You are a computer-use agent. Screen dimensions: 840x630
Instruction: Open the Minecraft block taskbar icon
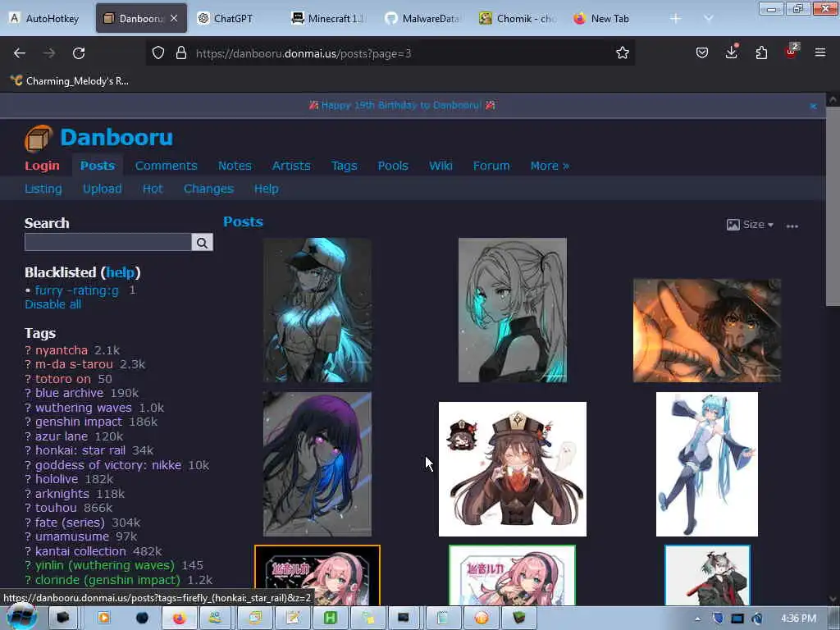518,619
